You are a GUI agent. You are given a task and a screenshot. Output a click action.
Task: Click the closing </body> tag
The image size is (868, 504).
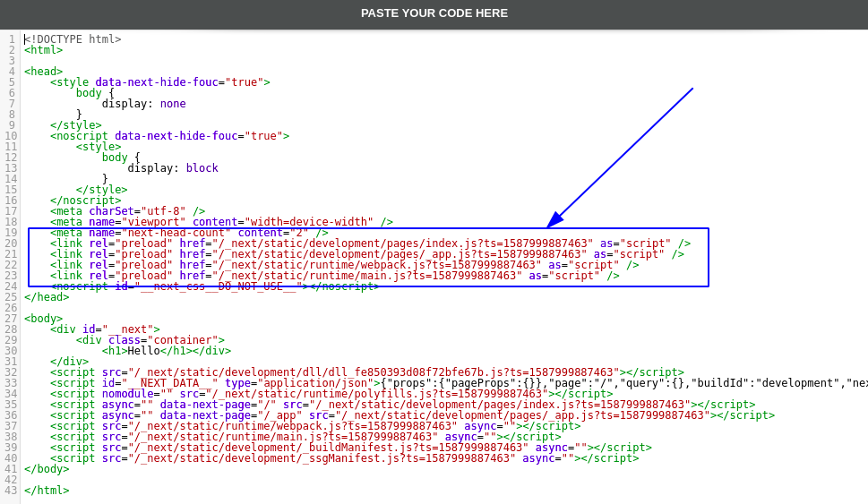47,469
